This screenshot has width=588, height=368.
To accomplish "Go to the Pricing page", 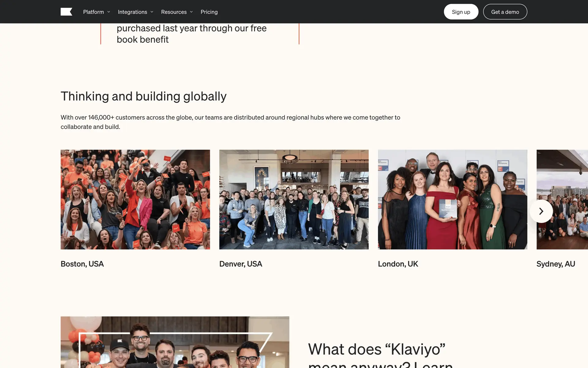I will (x=209, y=12).
